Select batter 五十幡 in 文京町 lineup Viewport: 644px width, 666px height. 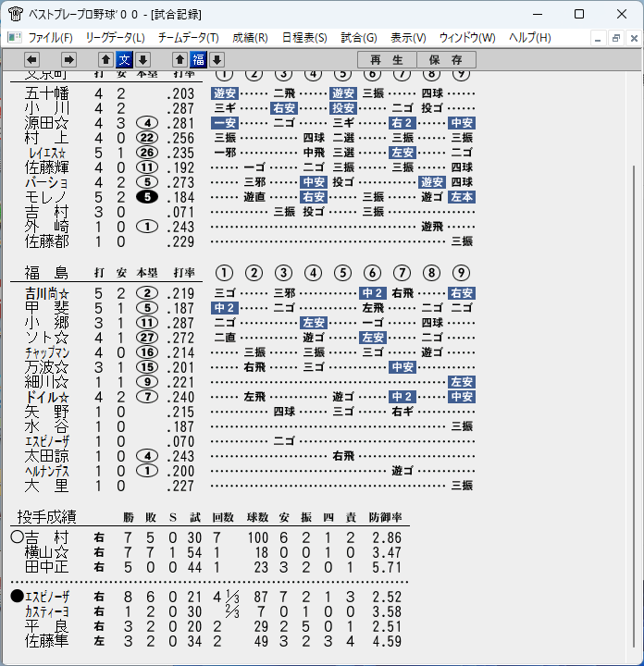click(47, 93)
